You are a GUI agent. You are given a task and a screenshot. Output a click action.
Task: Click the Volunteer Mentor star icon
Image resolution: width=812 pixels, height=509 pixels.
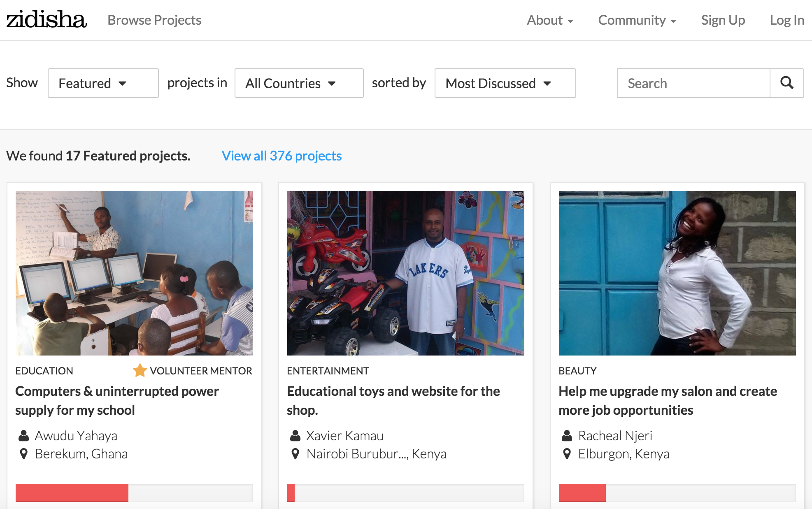[x=140, y=370]
